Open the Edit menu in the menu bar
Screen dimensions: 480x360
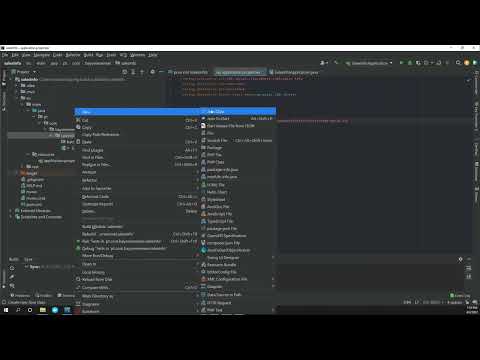(15, 55)
